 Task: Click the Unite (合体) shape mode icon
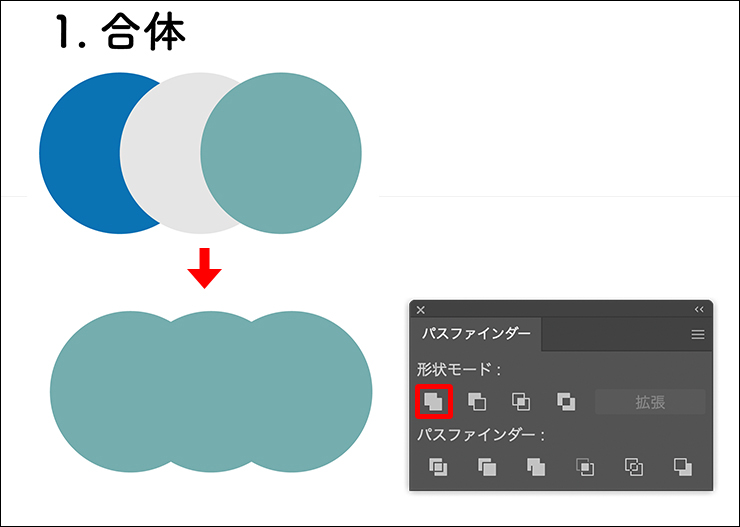(x=434, y=402)
